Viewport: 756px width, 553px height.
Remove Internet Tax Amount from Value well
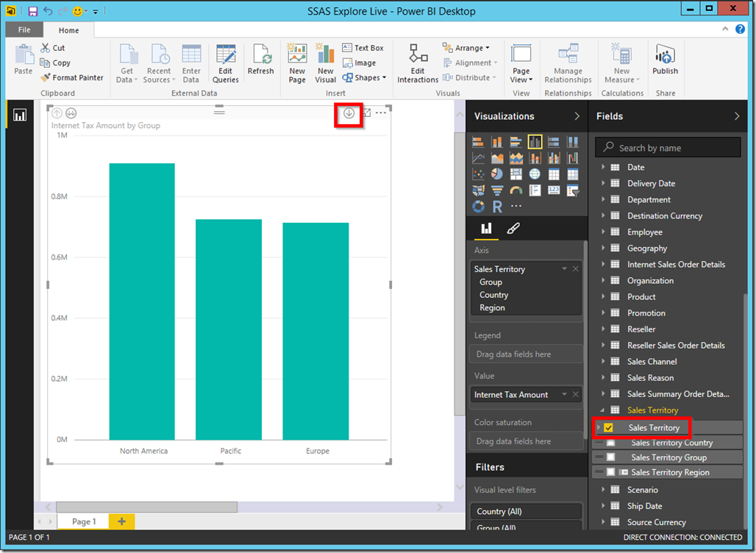pyautogui.click(x=576, y=394)
